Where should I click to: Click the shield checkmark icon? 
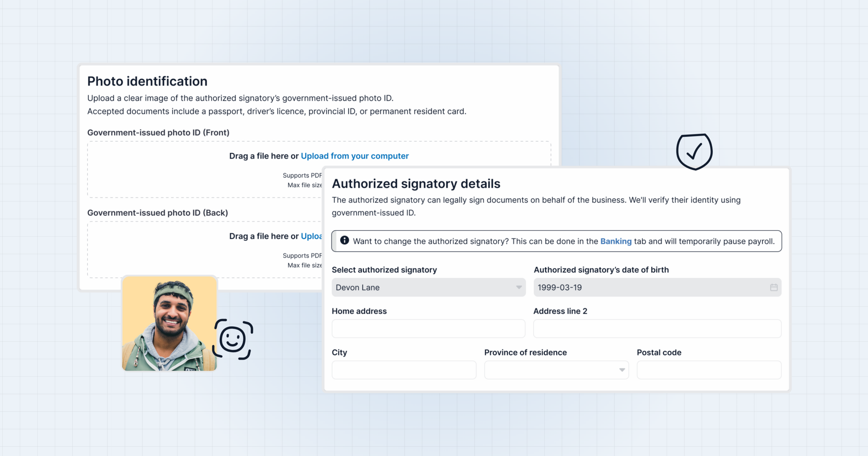click(x=694, y=152)
